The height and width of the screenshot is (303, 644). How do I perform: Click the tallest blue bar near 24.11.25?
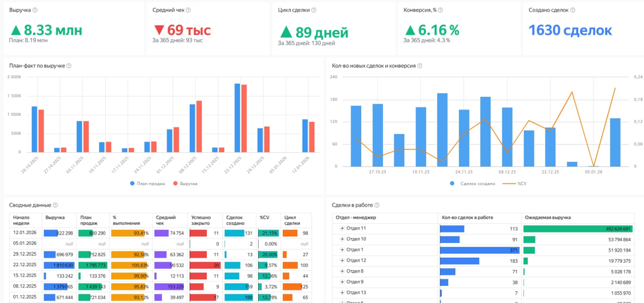click(442, 130)
